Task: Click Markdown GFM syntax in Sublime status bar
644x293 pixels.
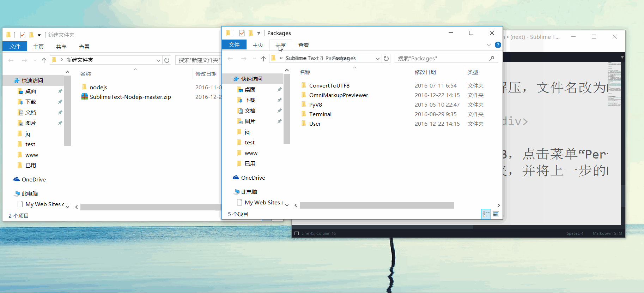Action: [x=607, y=233]
